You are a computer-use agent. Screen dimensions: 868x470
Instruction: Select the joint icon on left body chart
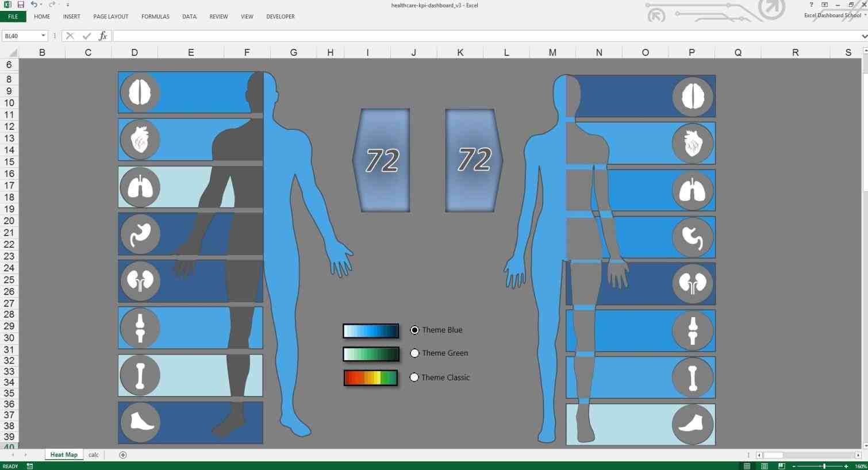tap(140, 328)
